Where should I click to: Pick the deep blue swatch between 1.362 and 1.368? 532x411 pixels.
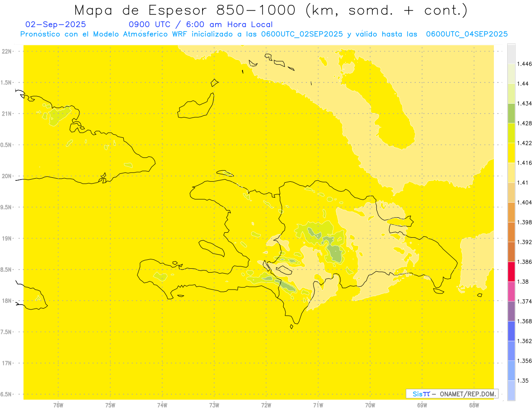click(x=511, y=331)
